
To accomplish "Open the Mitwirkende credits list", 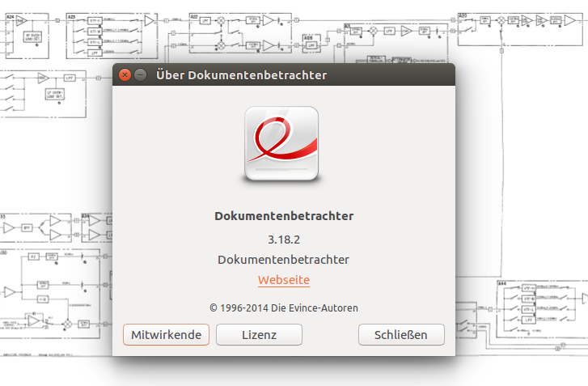I will click(x=166, y=334).
